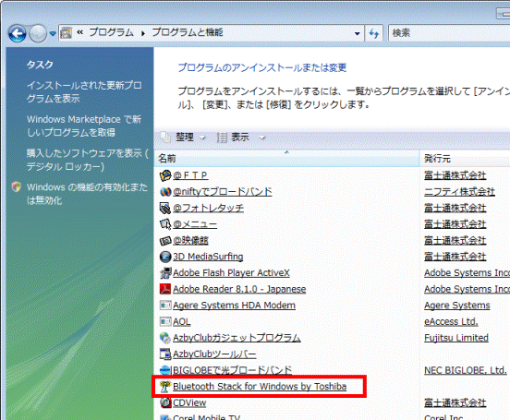Image resolution: width=510 pixels, height=420 pixels.
Task: Open インストールされた更新プログラムを表示 link
Action: [84, 91]
